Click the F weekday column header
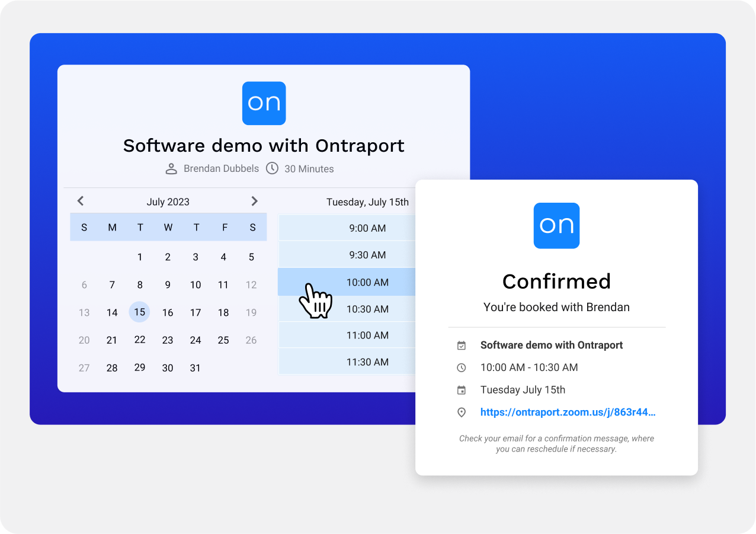Screen dimensions: 756x534 (x=224, y=228)
